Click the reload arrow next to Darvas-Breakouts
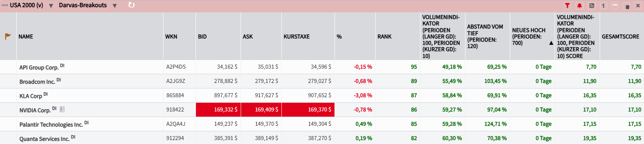The height and width of the screenshot is (144, 644). pyautogui.click(x=131, y=5)
